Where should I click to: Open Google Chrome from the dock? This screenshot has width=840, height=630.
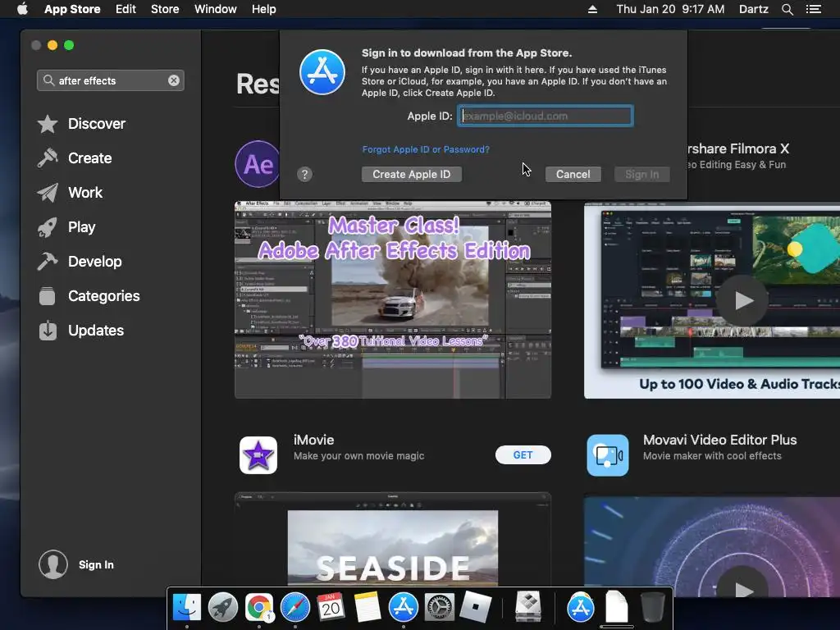click(258, 607)
